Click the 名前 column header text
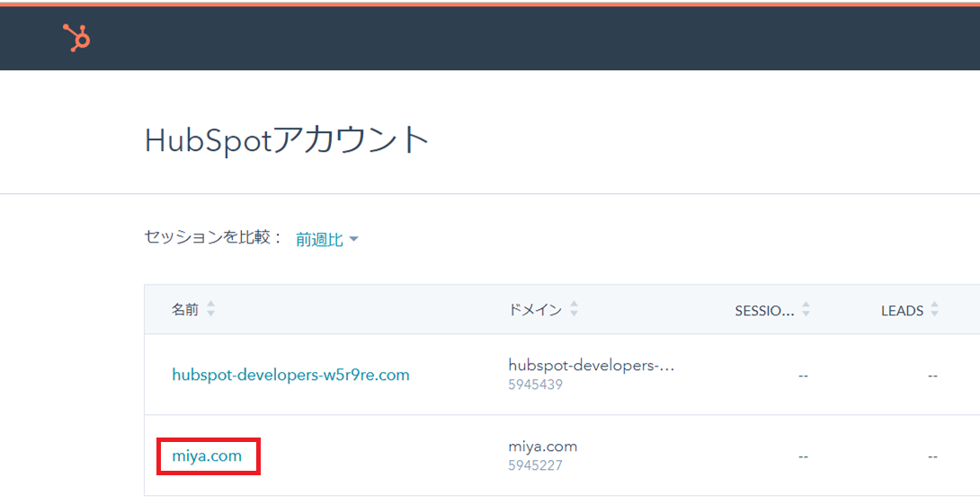This screenshot has height=504, width=980. (185, 309)
